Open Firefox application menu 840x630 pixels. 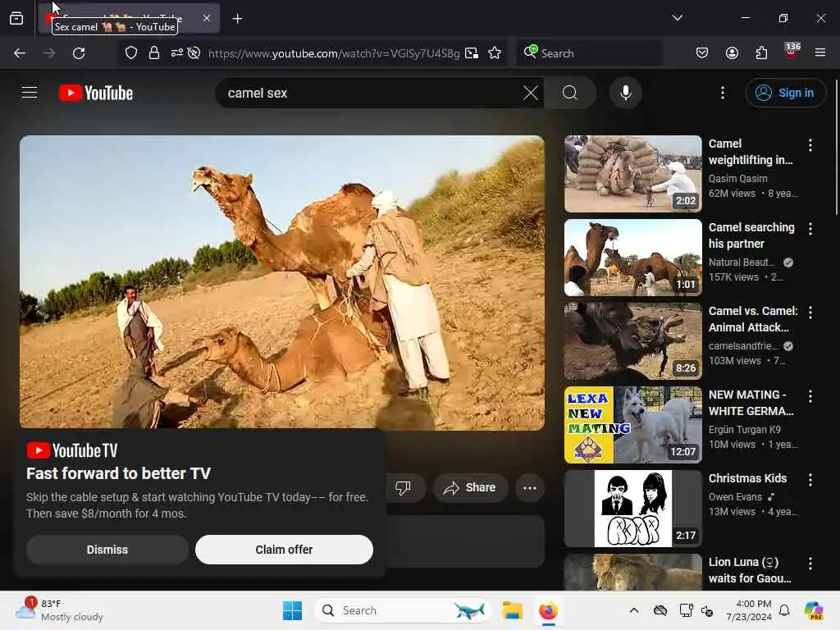(x=820, y=52)
